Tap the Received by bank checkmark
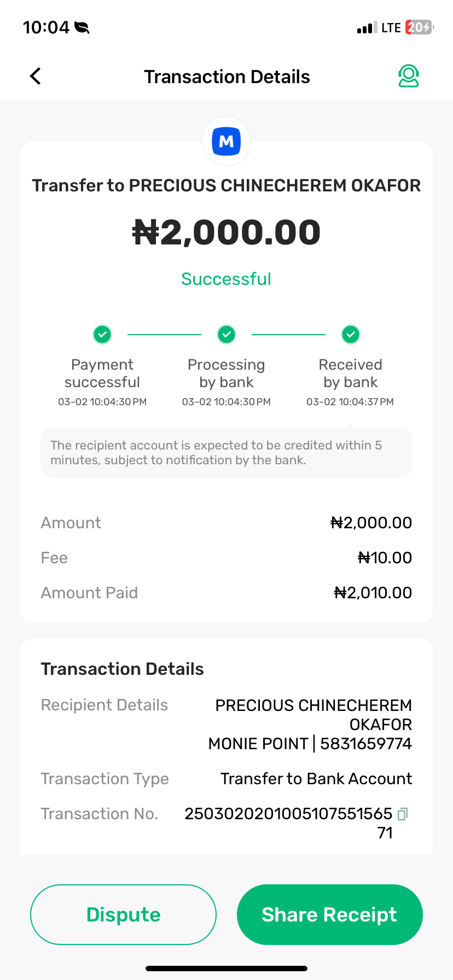This screenshot has width=453, height=980. point(351,334)
